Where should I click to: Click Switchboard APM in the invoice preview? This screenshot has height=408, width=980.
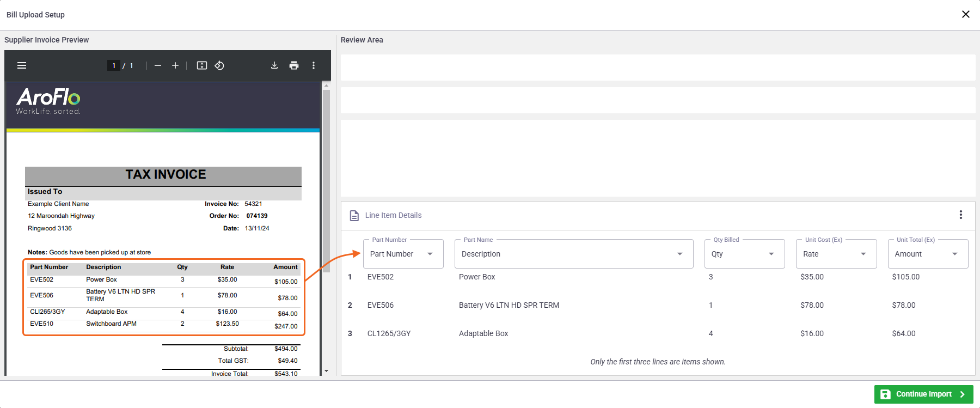pyautogui.click(x=111, y=324)
